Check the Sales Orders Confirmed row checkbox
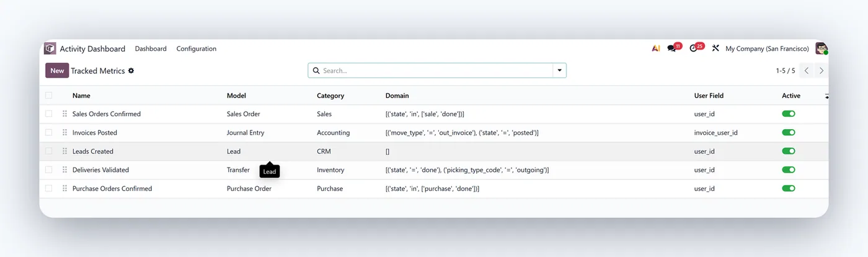868x257 pixels. pyautogui.click(x=49, y=114)
